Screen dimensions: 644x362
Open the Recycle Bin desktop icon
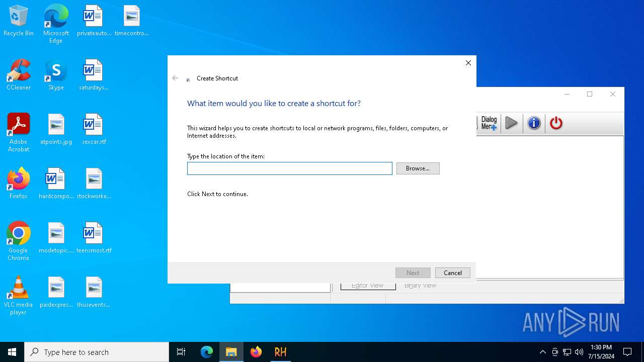click(19, 21)
